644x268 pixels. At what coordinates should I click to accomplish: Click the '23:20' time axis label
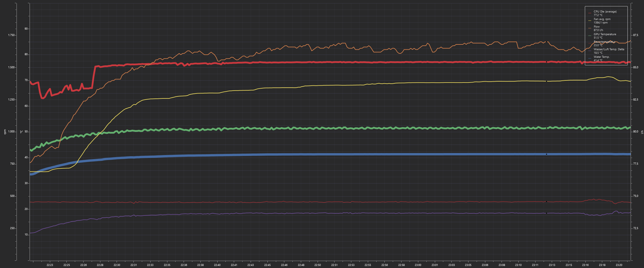tap(619, 265)
